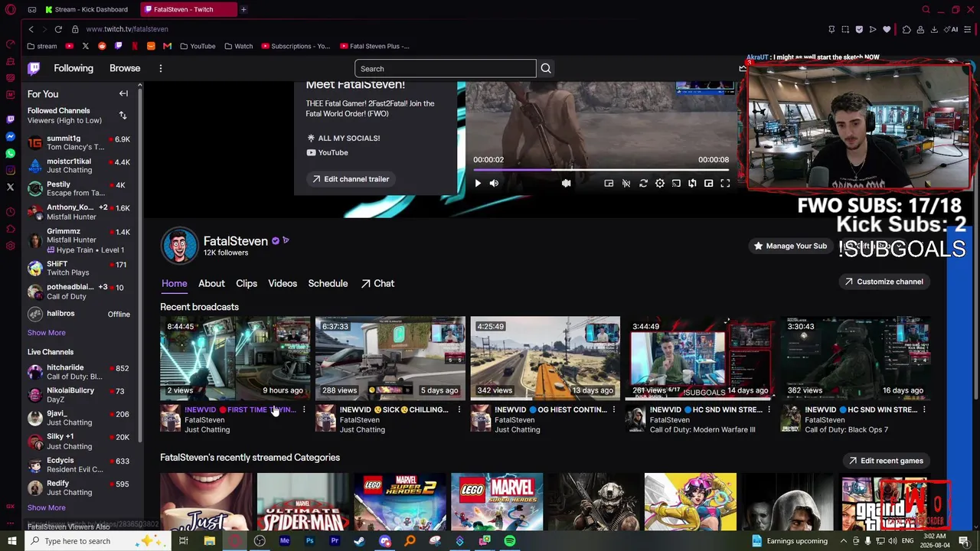
Task: Open options for Modern Warfare III broadcast
Action: (769, 410)
